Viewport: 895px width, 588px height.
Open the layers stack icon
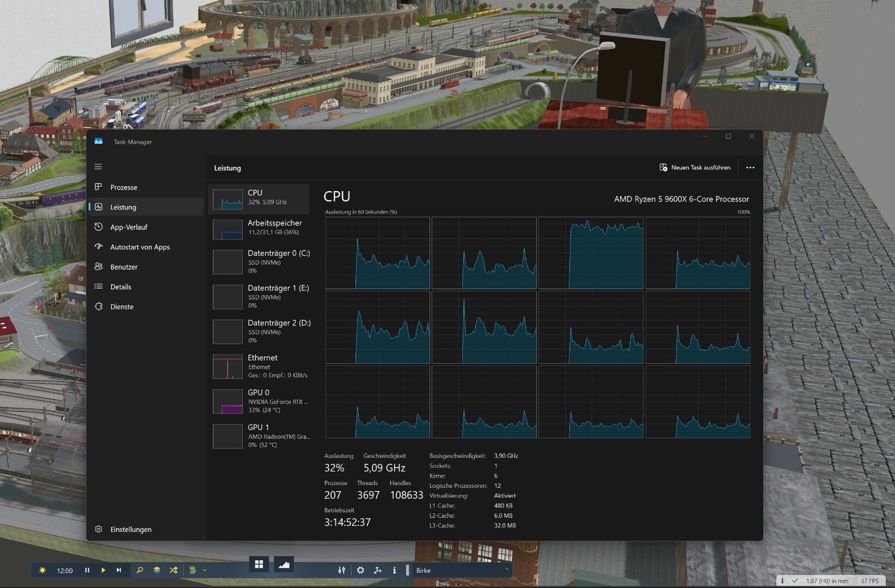click(157, 570)
